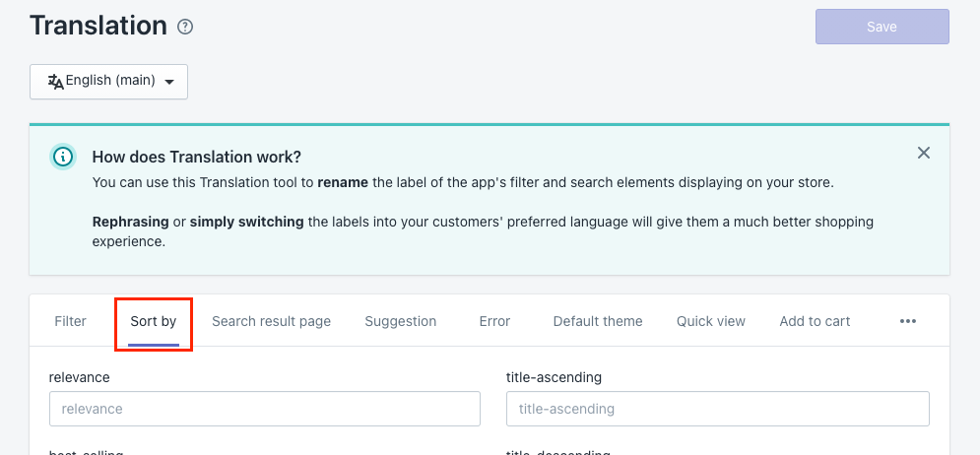This screenshot has height=455, width=980.
Task: Select the Sort by tab
Action: click(x=154, y=321)
